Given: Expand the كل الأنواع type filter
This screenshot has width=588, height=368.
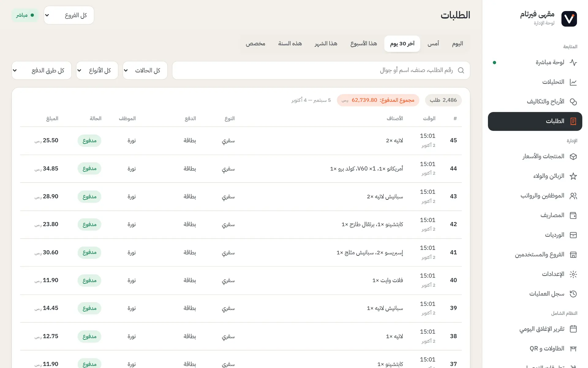Looking at the screenshot, I should pyautogui.click(x=97, y=71).
